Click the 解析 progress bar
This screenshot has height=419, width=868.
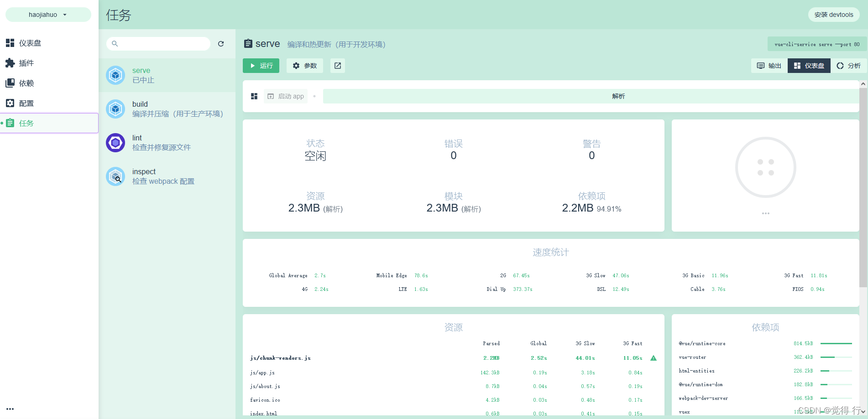click(591, 96)
